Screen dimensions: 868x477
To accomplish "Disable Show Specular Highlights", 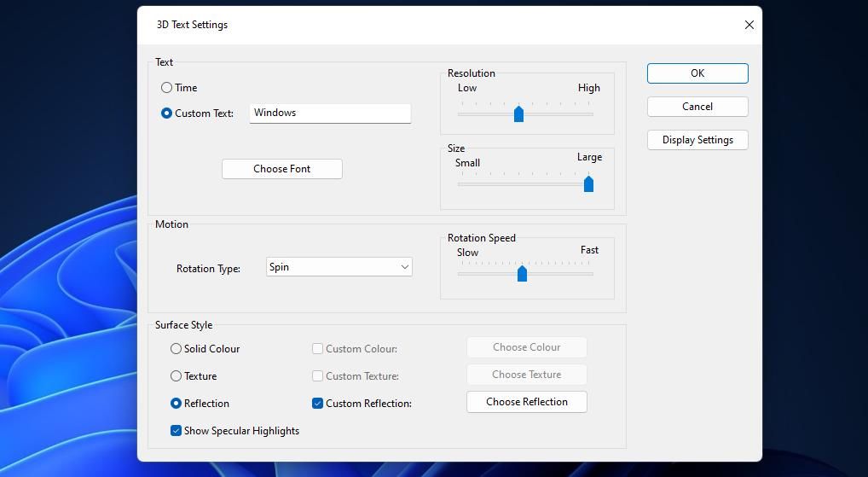I will [176, 431].
